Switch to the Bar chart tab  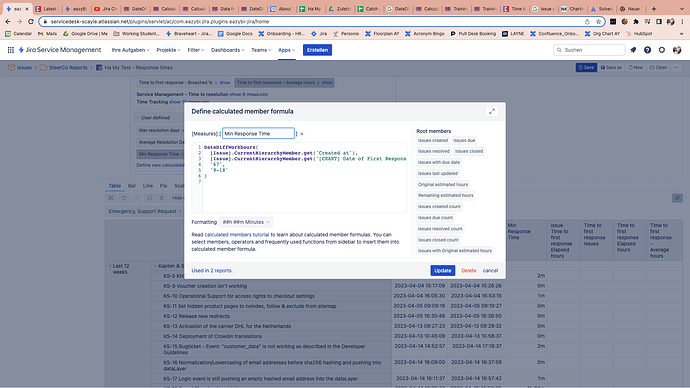[x=132, y=186]
